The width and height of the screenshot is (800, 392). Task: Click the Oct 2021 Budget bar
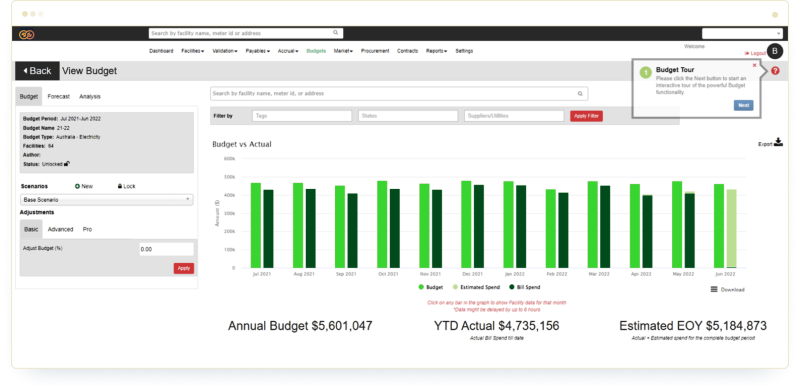pos(382,224)
